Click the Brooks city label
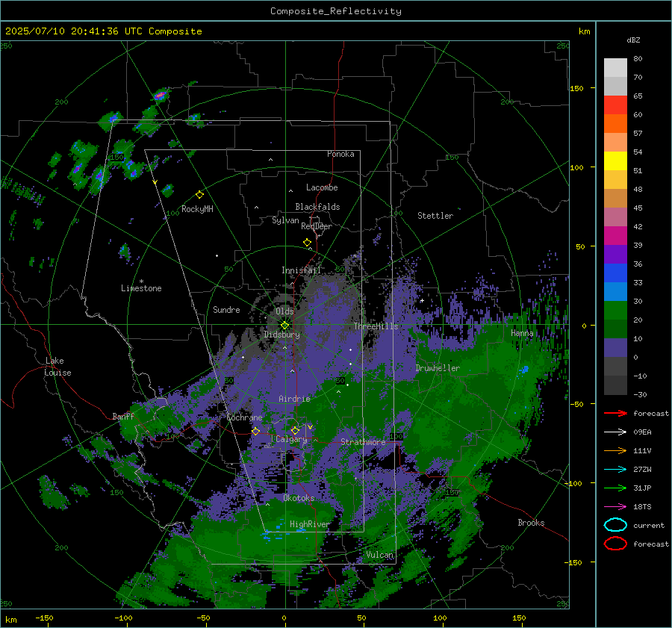Viewport: 672px width, 628px height. 531,523
